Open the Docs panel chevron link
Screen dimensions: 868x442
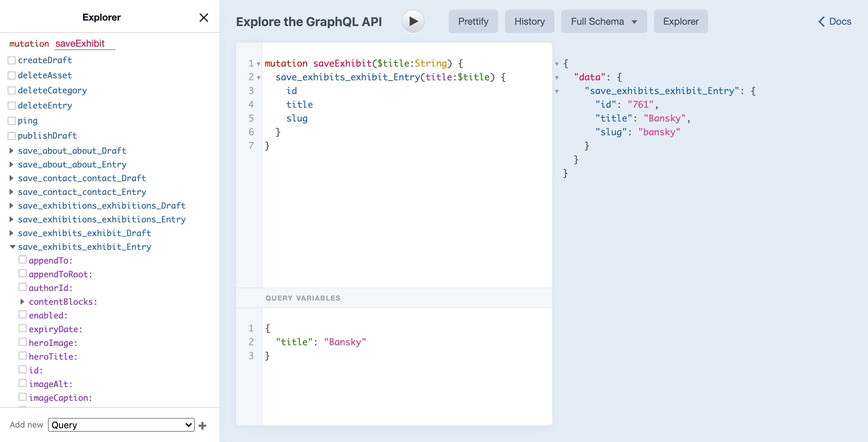(835, 21)
